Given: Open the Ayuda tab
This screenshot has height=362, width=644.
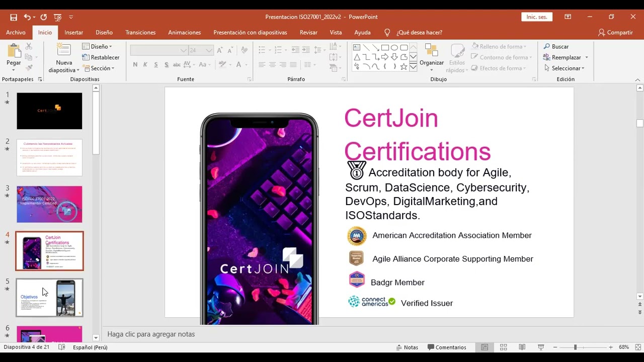Looking at the screenshot, I should click(x=362, y=33).
